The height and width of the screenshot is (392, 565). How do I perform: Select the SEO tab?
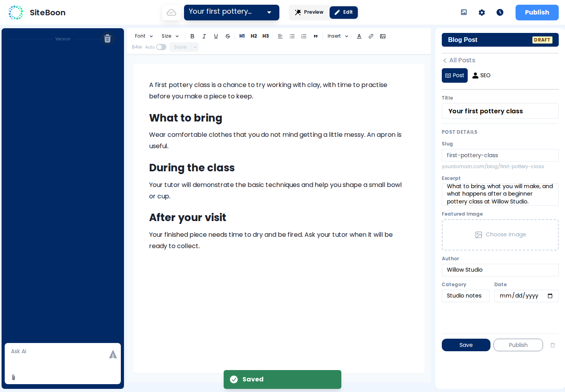[481, 75]
